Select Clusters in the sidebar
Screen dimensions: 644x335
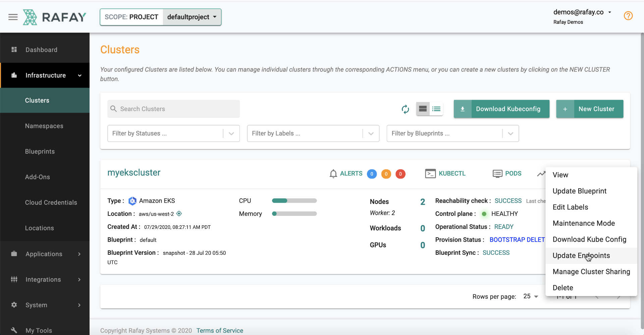click(45, 100)
